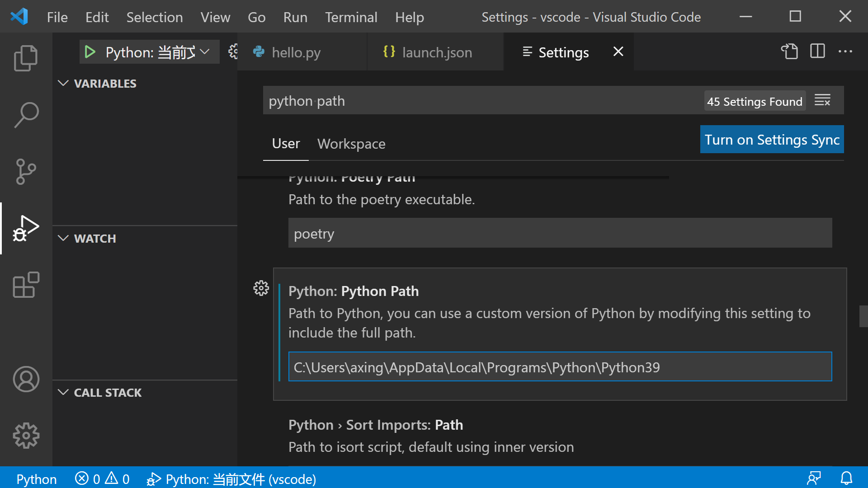The width and height of the screenshot is (868, 488).
Task: Open the Edit menu
Action: 97,17
